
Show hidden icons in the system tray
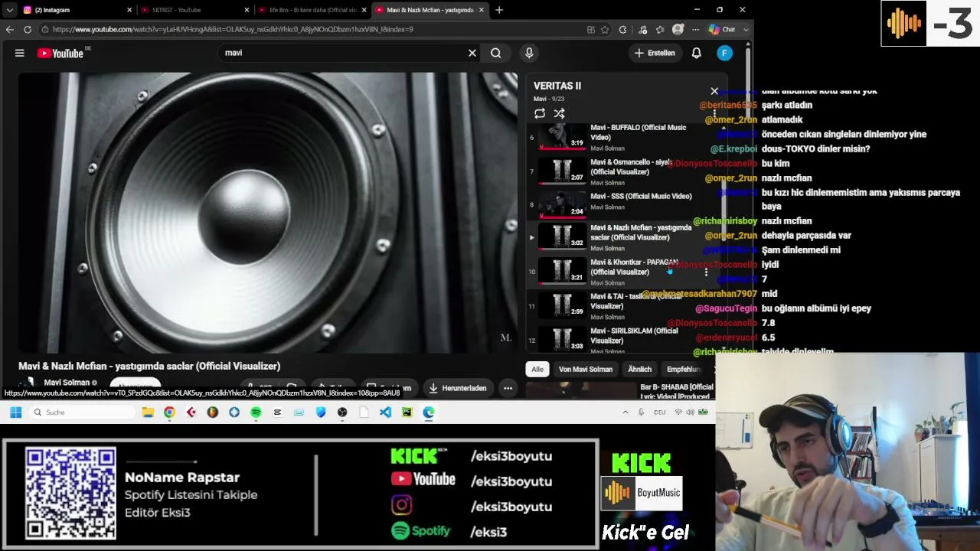[x=626, y=412]
